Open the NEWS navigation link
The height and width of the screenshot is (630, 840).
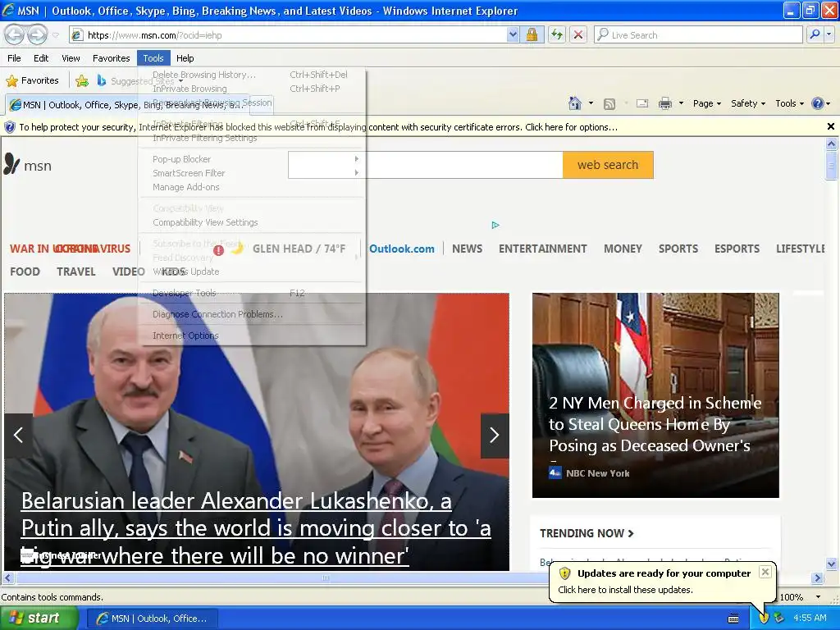pyautogui.click(x=467, y=249)
